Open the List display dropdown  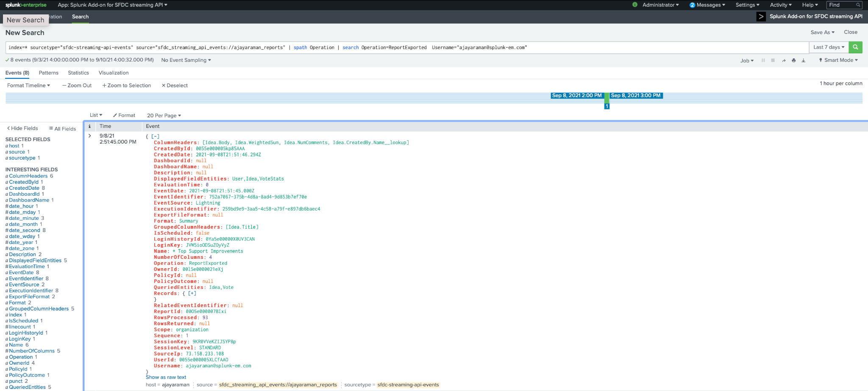(96, 115)
